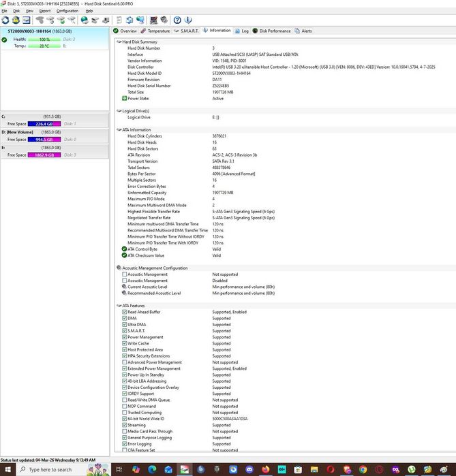456x476 pixels.
Task: Open Firefox from the taskbar
Action: point(266,470)
